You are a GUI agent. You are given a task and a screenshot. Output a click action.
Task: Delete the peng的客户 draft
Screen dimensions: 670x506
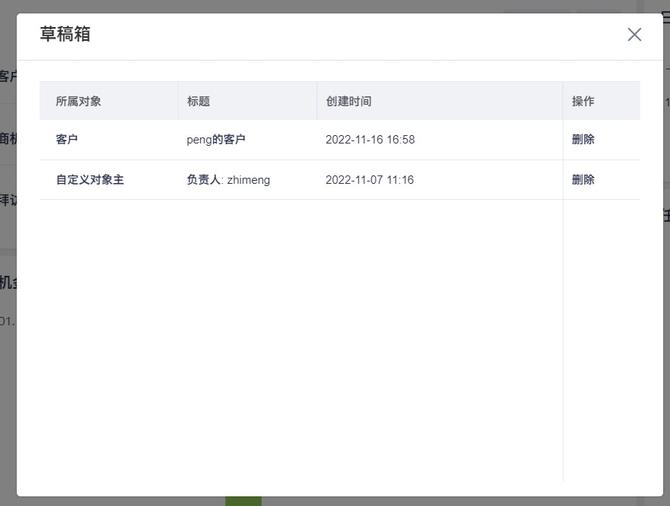583,140
